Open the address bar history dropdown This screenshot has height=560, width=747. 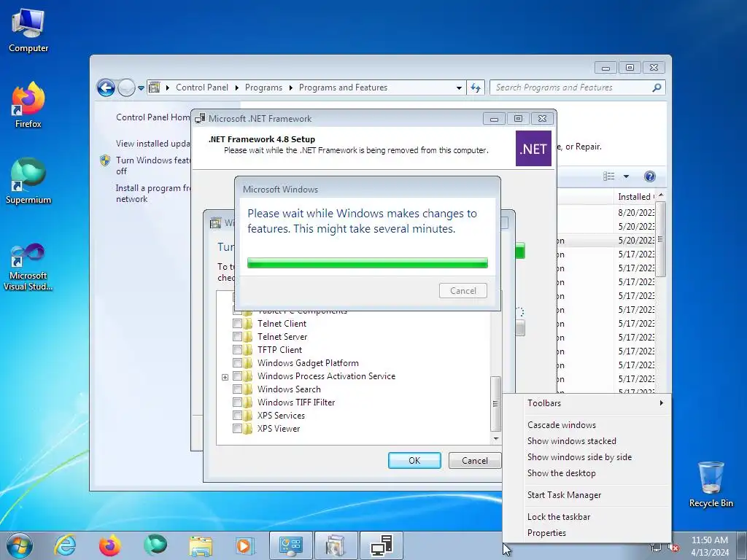point(459,87)
